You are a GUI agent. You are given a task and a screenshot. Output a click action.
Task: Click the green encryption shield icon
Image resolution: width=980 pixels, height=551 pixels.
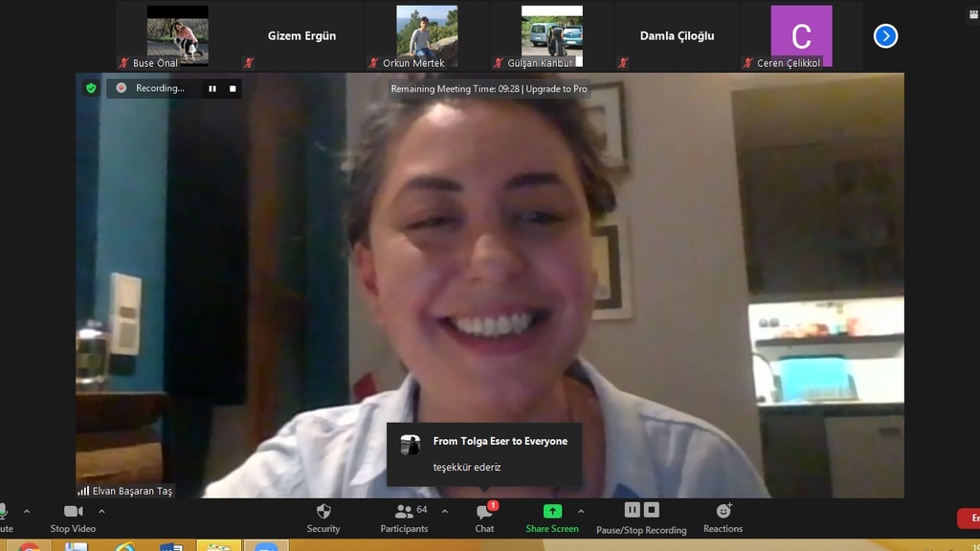click(x=91, y=88)
